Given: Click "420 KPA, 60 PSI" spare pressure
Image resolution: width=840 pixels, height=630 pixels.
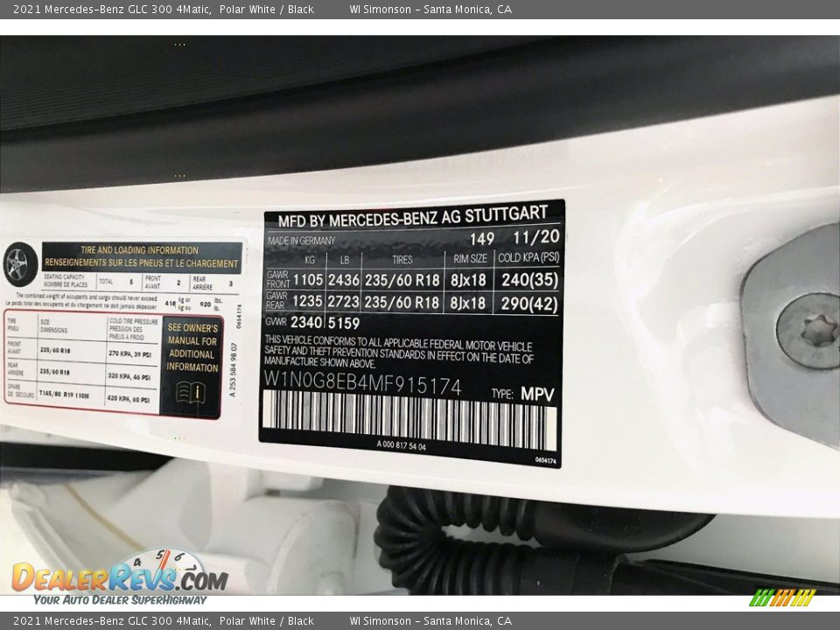Looking at the screenshot, I should pyautogui.click(x=128, y=399).
